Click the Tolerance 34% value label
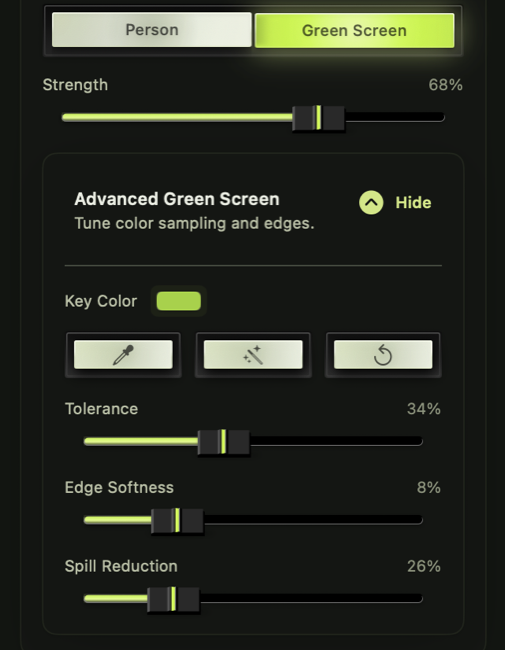The image size is (505, 650). point(424,409)
